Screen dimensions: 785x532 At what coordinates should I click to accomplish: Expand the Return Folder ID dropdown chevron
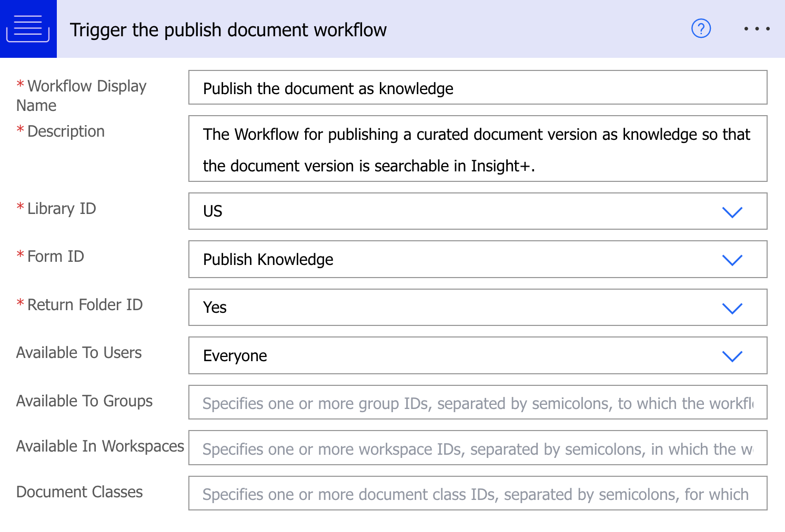click(732, 308)
